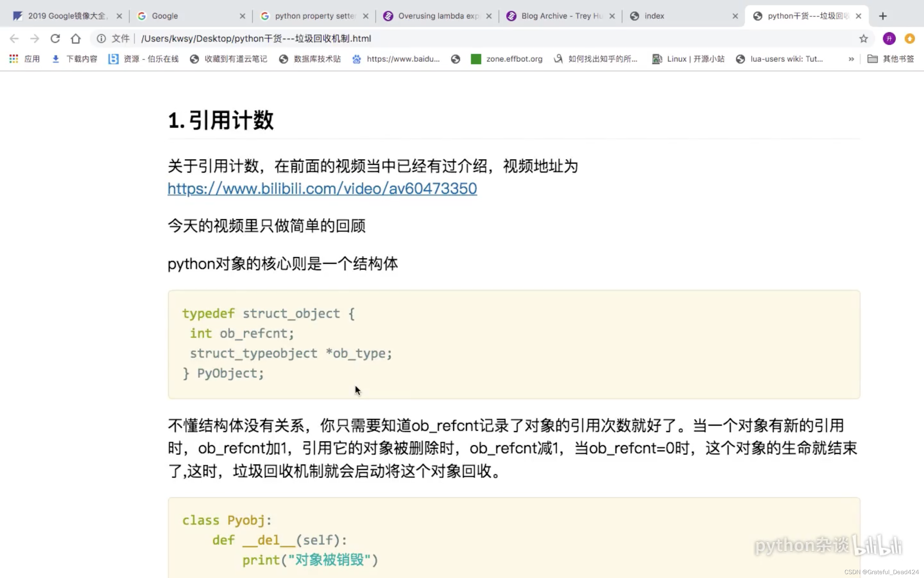Click text 关于引用计数，在前面的视频当中
924x578 pixels.
[x=373, y=166]
